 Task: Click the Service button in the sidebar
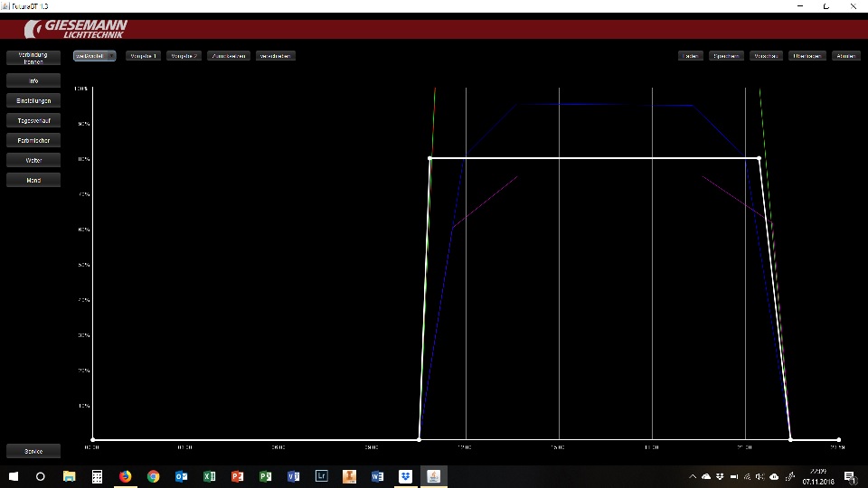click(33, 451)
